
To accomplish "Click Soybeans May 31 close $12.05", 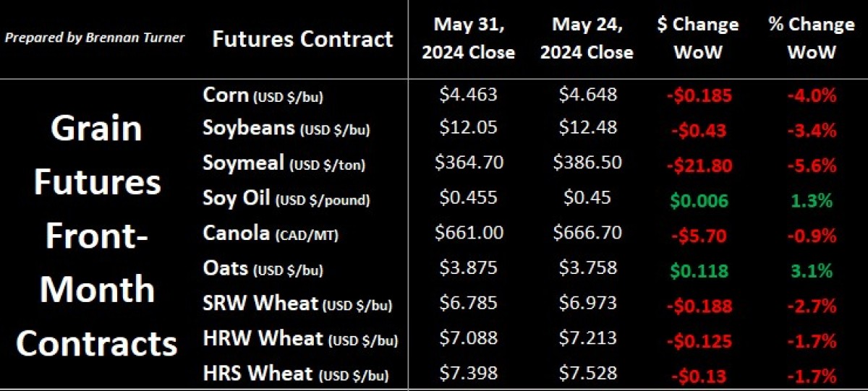I will [469, 127].
